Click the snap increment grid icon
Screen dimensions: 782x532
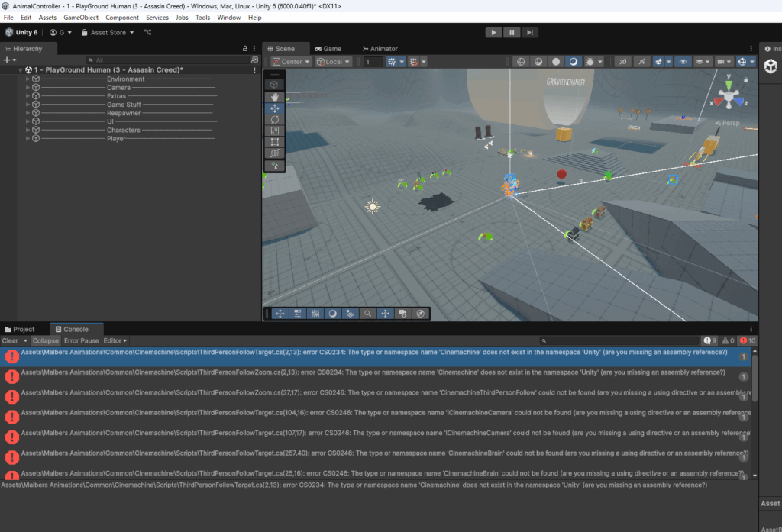pos(413,62)
